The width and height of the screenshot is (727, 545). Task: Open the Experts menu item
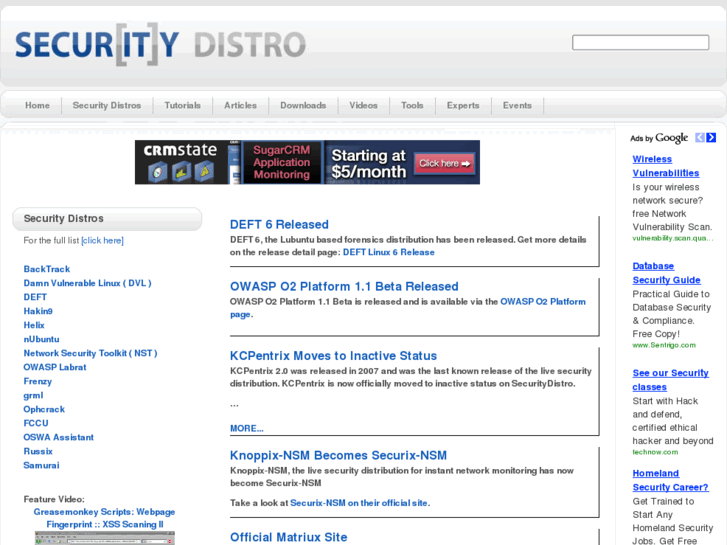point(463,105)
